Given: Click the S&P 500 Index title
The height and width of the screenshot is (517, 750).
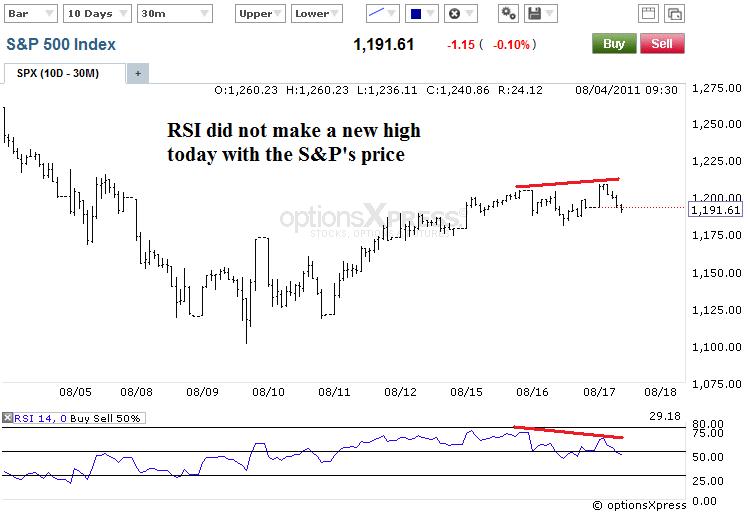Looking at the screenshot, I should [x=61, y=44].
